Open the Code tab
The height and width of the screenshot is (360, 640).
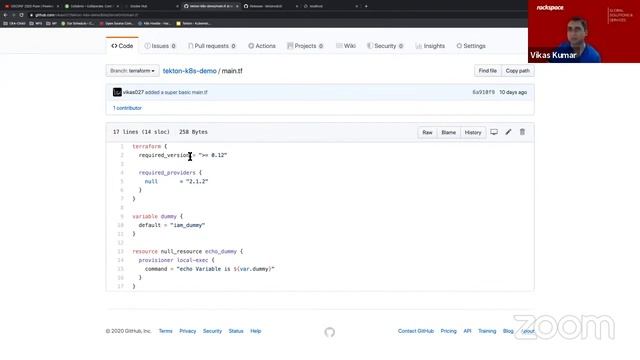[x=122, y=46]
